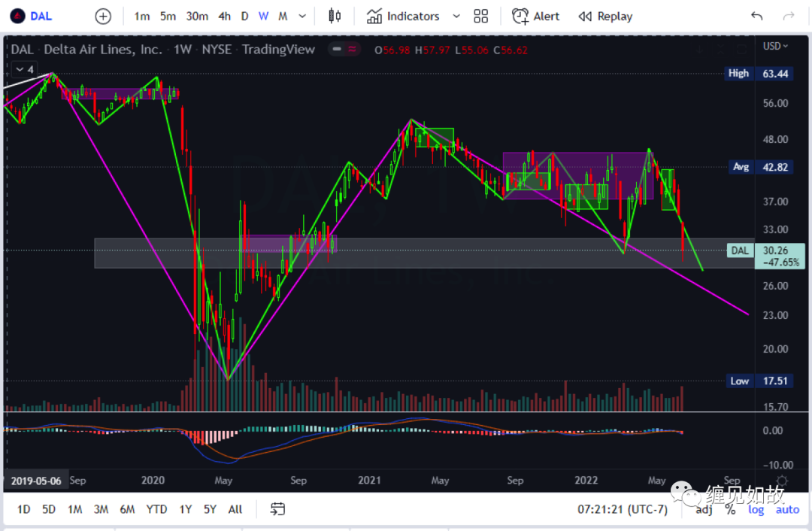Collapse the indicator legend showing 4
This screenshot has height=531, width=812.
pyautogui.click(x=25, y=69)
